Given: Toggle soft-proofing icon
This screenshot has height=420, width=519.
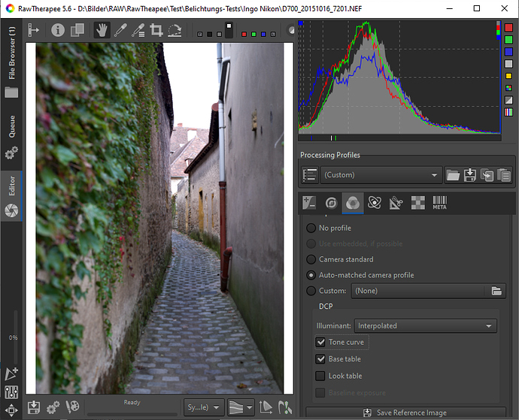Looking at the screenshot, I should 266,407.
